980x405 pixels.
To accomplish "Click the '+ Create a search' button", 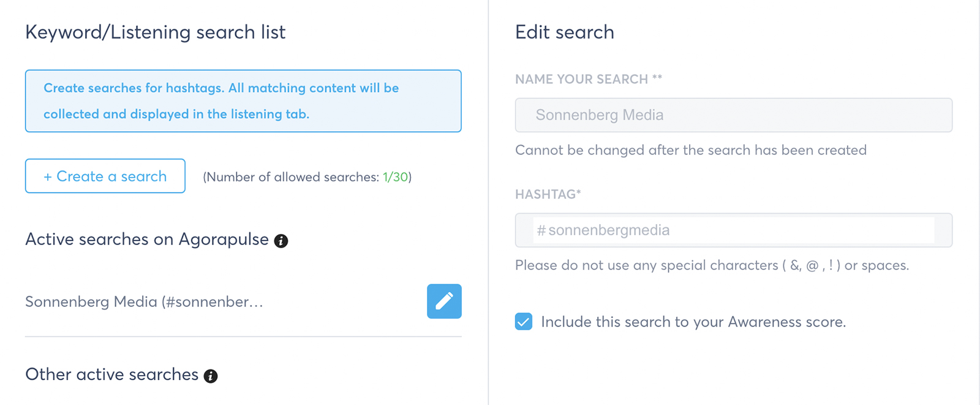I will pyautogui.click(x=105, y=176).
